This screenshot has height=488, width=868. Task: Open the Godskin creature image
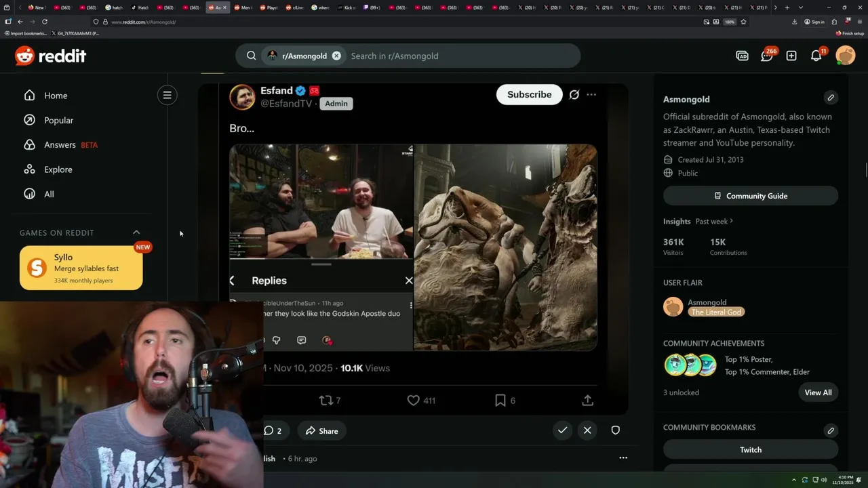506,247
